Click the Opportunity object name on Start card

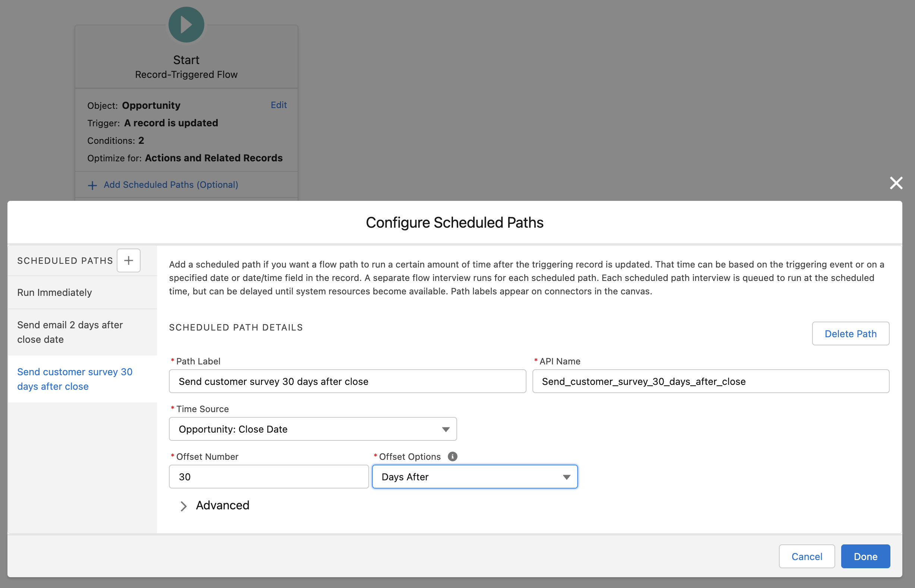(151, 105)
